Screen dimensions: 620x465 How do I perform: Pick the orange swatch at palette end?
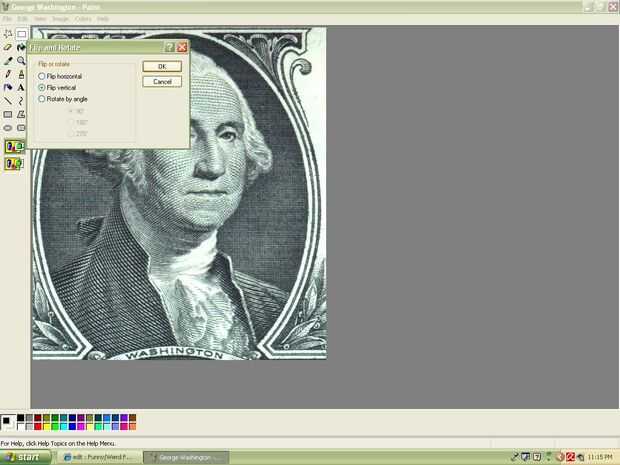132,427
